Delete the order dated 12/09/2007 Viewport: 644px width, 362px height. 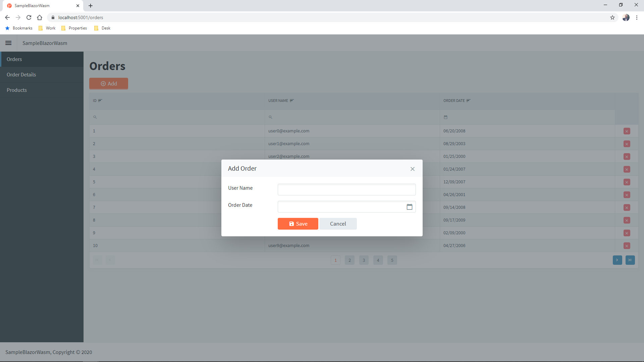coord(627,182)
